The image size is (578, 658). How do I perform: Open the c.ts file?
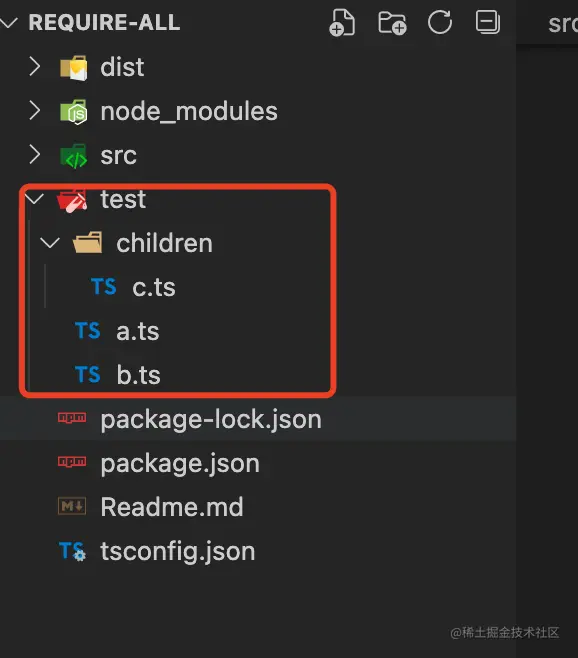point(154,287)
